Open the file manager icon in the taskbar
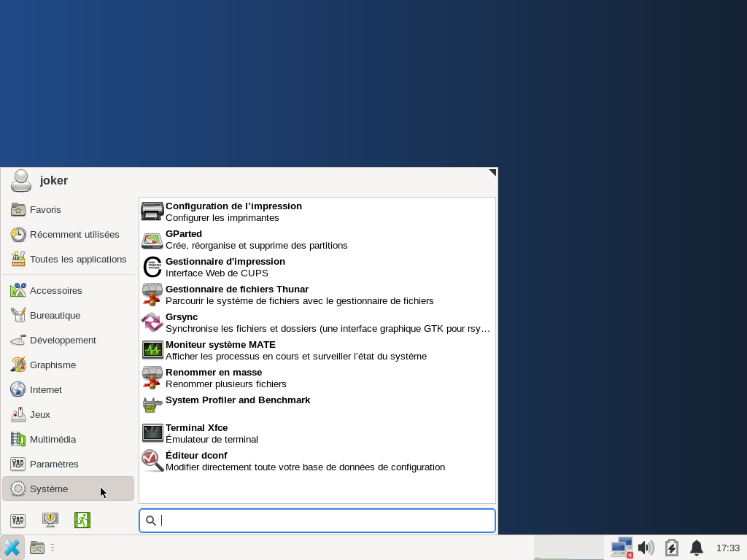This screenshot has height=560, width=747. click(x=36, y=548)
